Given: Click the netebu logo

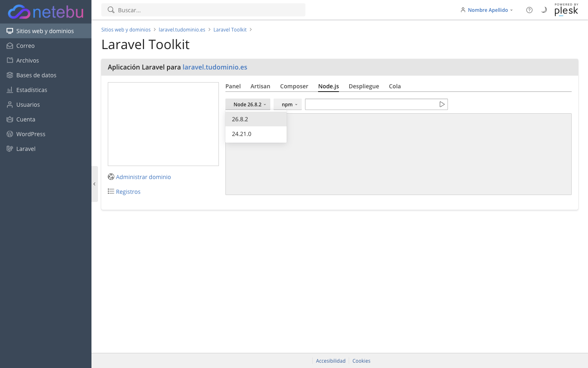Looking at the screenshot, I should (x=46, y=12).
